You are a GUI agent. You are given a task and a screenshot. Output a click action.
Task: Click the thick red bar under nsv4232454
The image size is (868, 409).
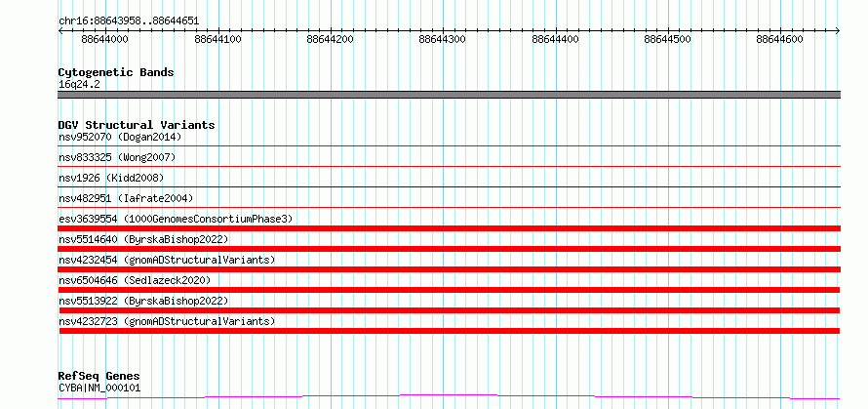click(x=449, y=269)
